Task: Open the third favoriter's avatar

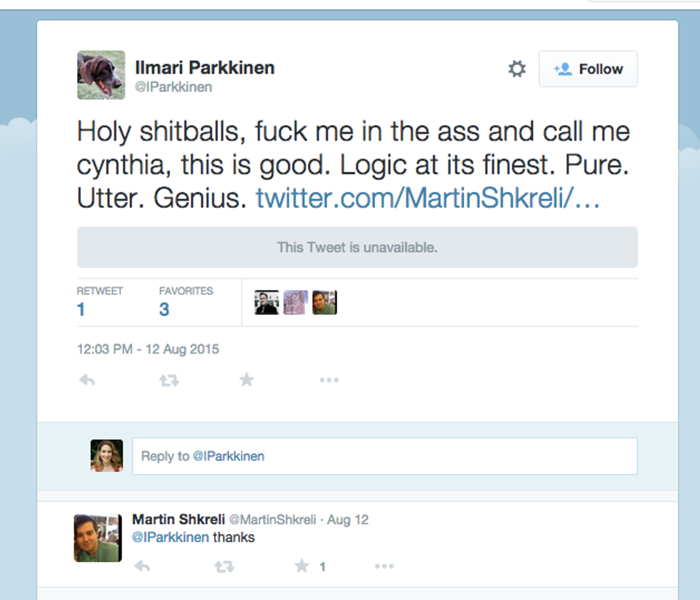Action: (324, 302)
